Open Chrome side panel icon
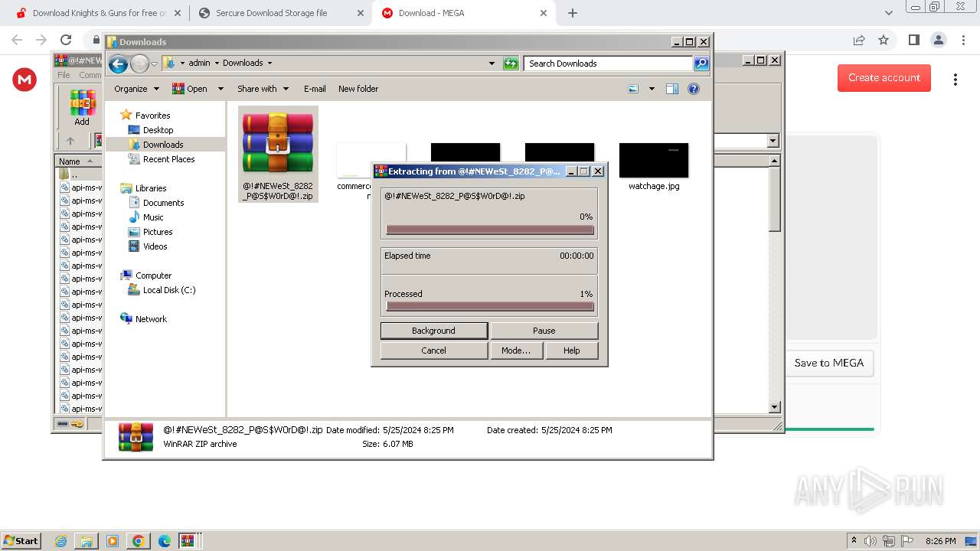This screenshot has height=551, width=980. tap(913, 40)
